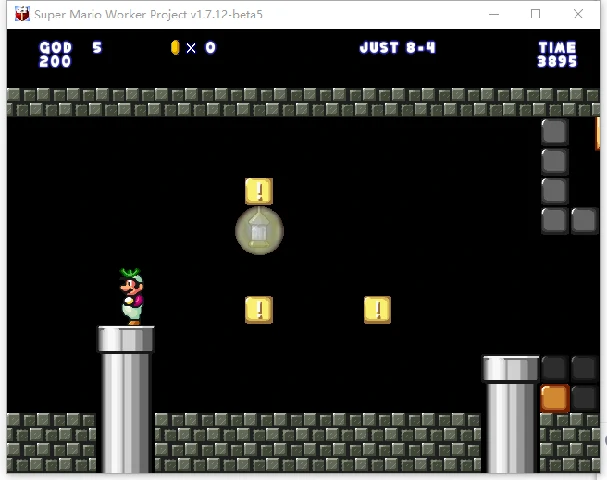The width and height of the screenshot is (607, 480).
Task: Click the Mario character on the pipe
Action: [131, 297]
